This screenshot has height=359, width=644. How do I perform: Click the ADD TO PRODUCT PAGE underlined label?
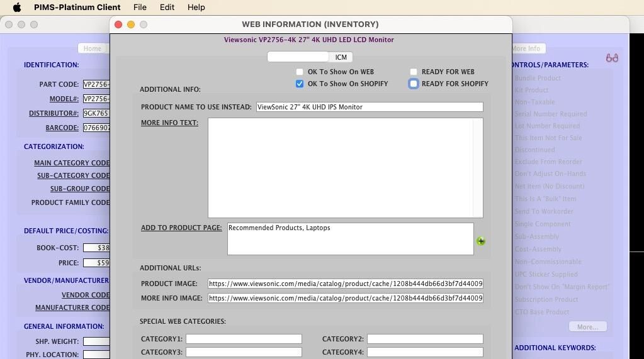181,228
